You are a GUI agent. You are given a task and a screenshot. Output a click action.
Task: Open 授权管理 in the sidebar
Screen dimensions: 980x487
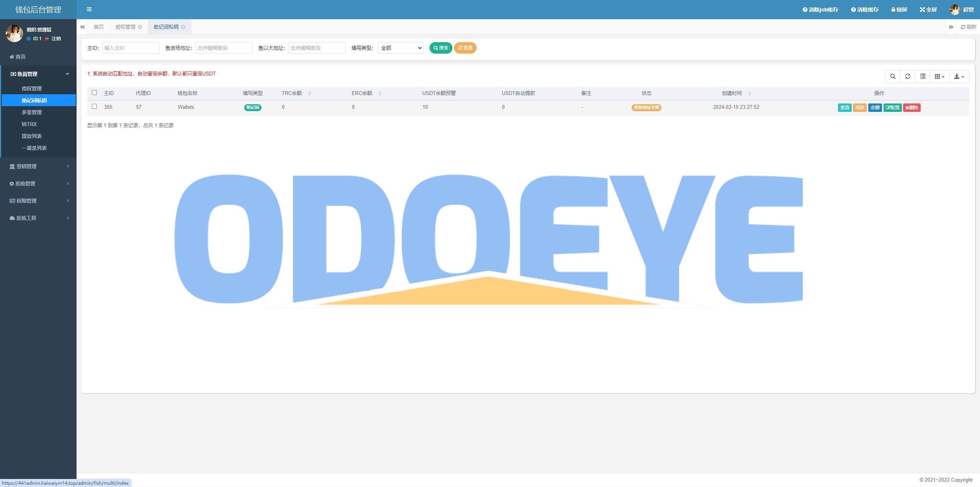31,89
